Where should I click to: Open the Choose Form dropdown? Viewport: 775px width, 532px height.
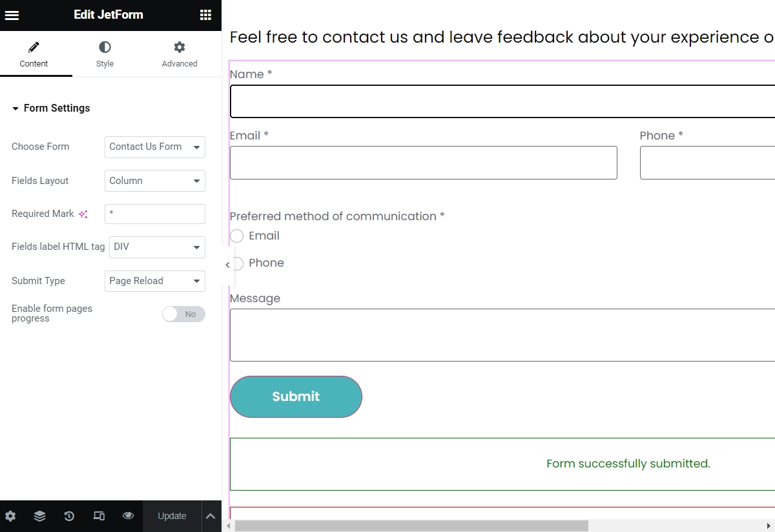tap(154, 147)
